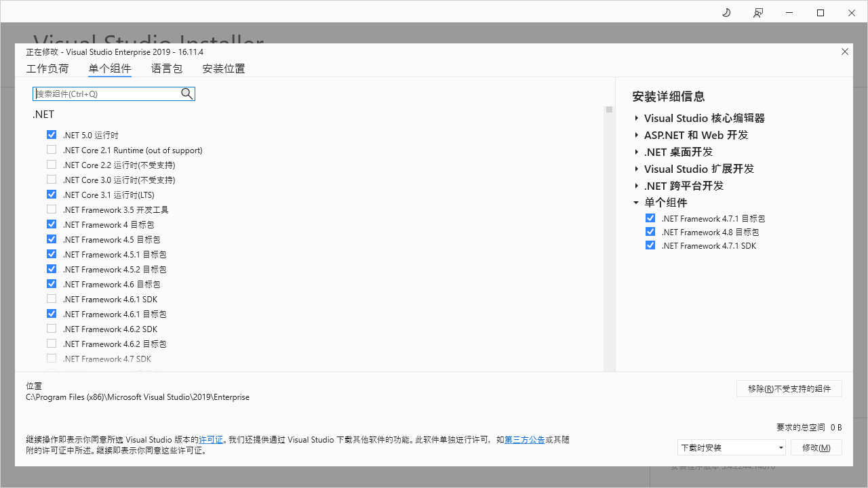Enable .NET Core 2.2 运行时 checkbox
Screen dimensions: 868x488
point(52,165)
